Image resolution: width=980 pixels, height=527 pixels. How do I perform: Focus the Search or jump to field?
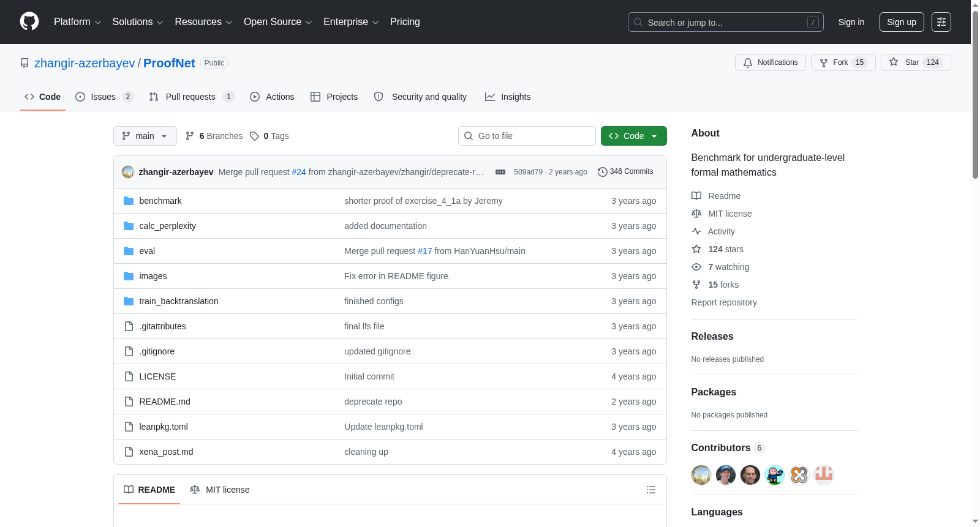point(726,22)
